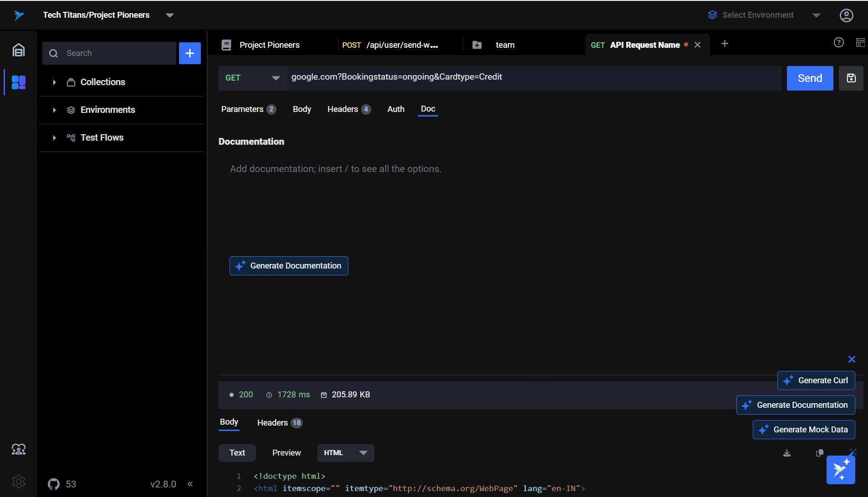Switch to the team tab
868x497 pixels.
click(x=505, y=45)
